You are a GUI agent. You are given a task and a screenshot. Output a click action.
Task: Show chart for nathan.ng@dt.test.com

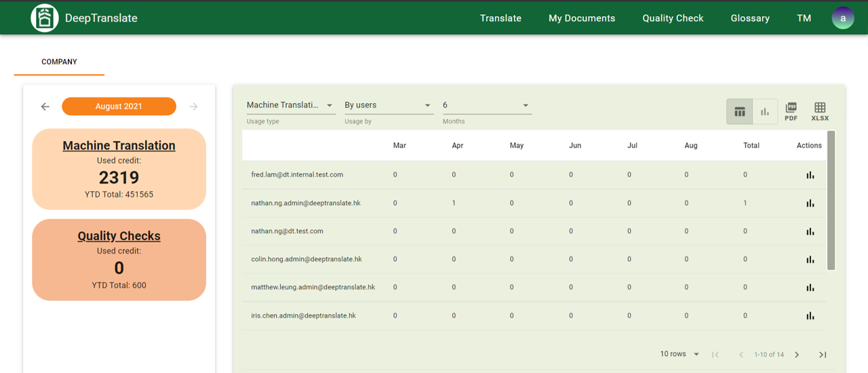[x=810, y=231]
